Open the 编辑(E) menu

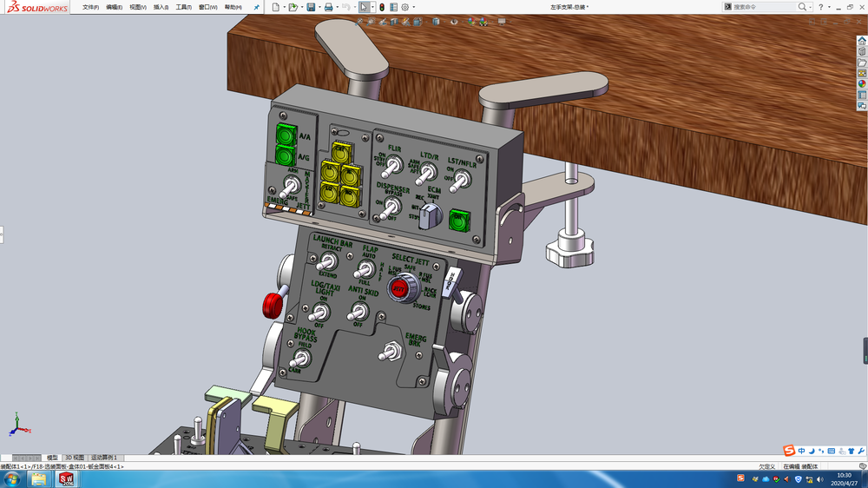pos(114,7)
